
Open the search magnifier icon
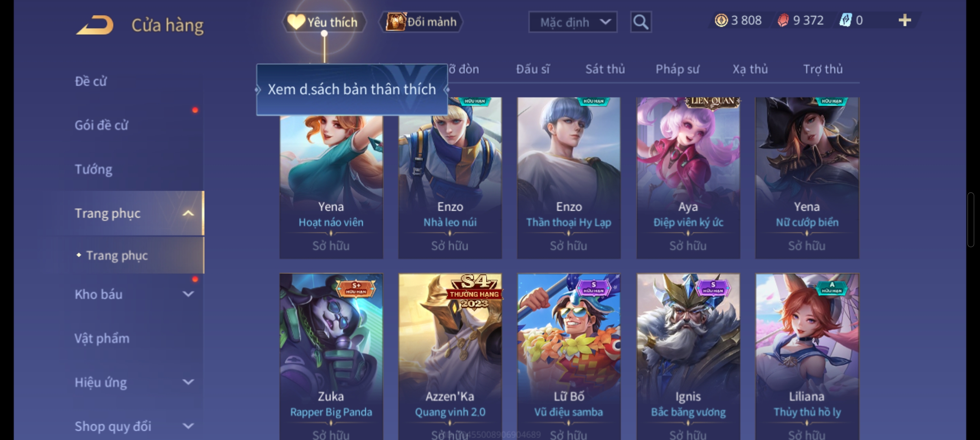click(x=641, y=22)
